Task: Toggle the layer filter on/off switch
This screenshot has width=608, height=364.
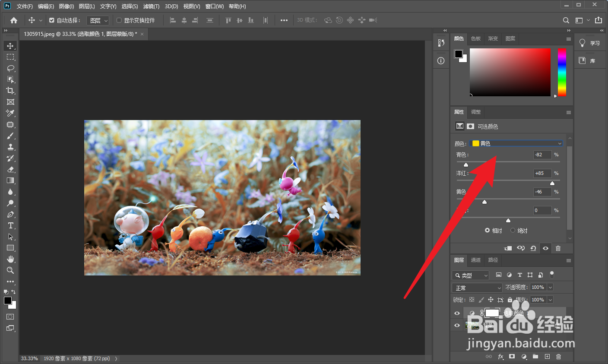Action: 551,275
